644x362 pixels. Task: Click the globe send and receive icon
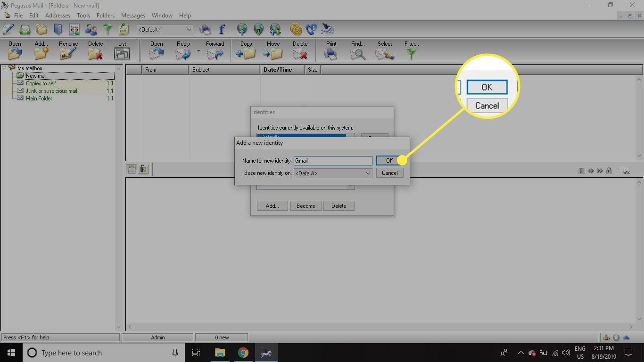coord(275,30)
